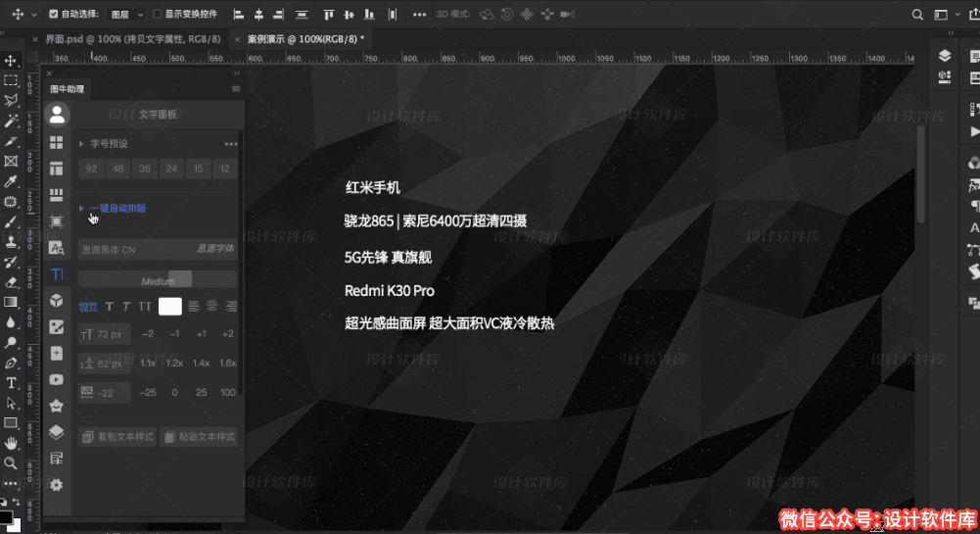Screen dimensions: 980x534
Task: Set center text alignment in text panel
Action: [x=212, y=306]
